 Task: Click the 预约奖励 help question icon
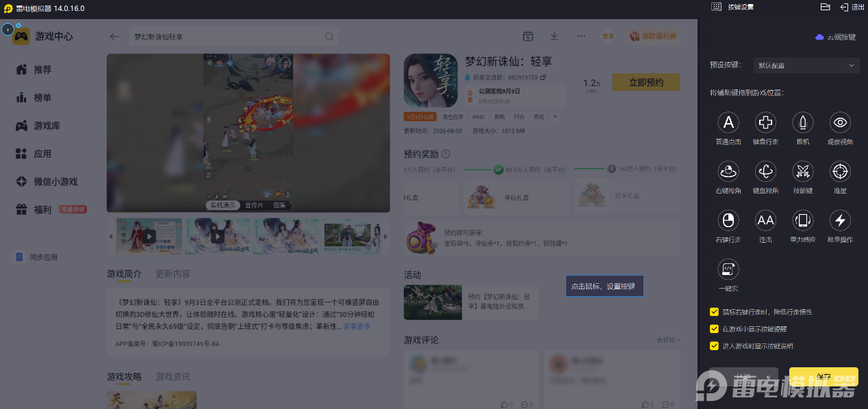[x=446, y=155]
